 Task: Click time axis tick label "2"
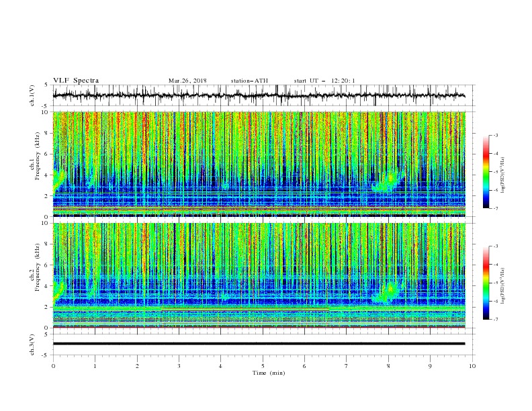click(137, 366)
